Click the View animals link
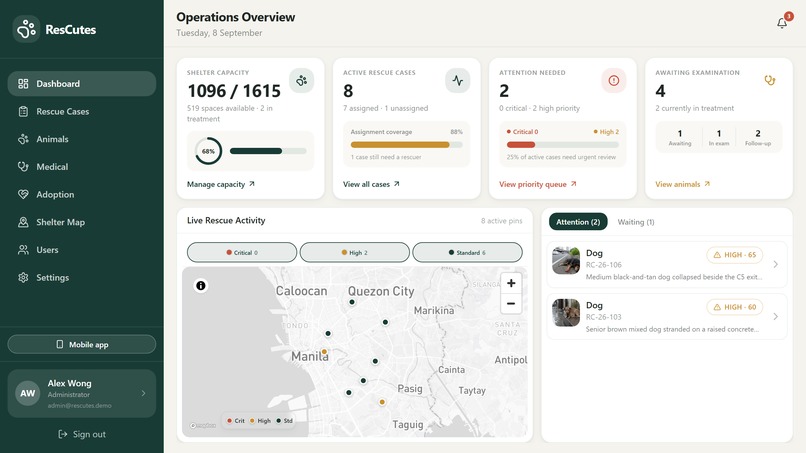Screen dimensions: 806x453 tap(683, 184)
